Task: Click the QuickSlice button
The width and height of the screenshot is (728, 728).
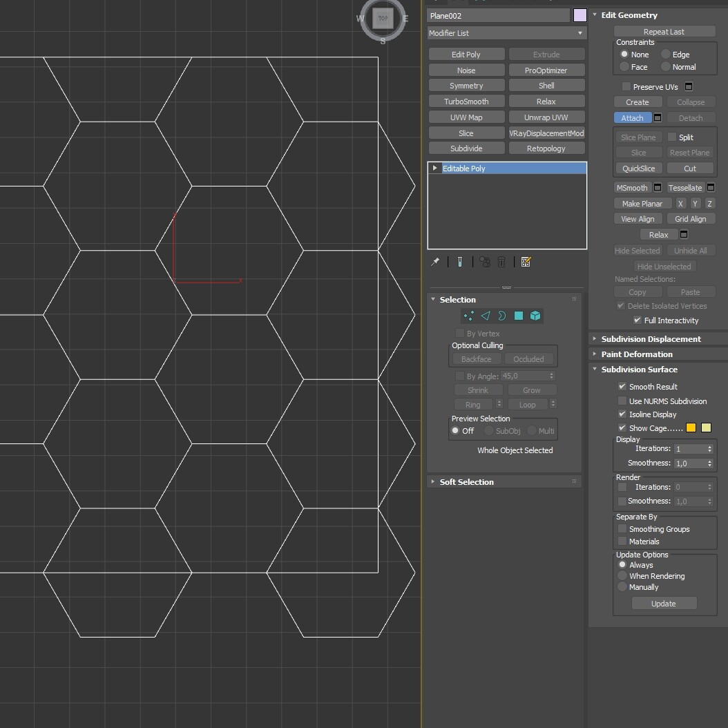Action: click(638, 169)
